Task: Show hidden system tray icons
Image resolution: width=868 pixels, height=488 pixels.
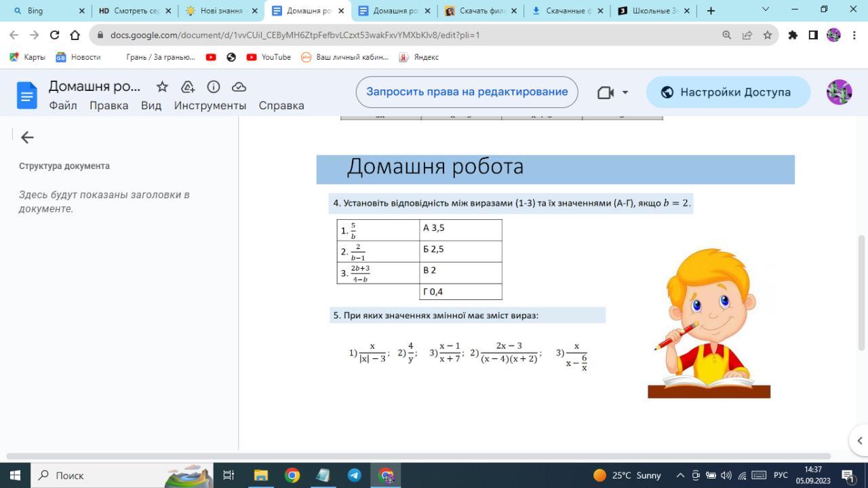Action: 680,475
